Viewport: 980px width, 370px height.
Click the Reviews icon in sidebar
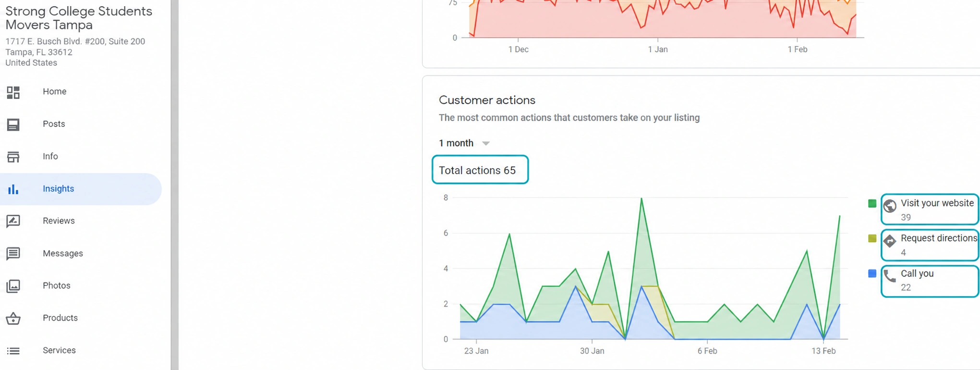13,221
